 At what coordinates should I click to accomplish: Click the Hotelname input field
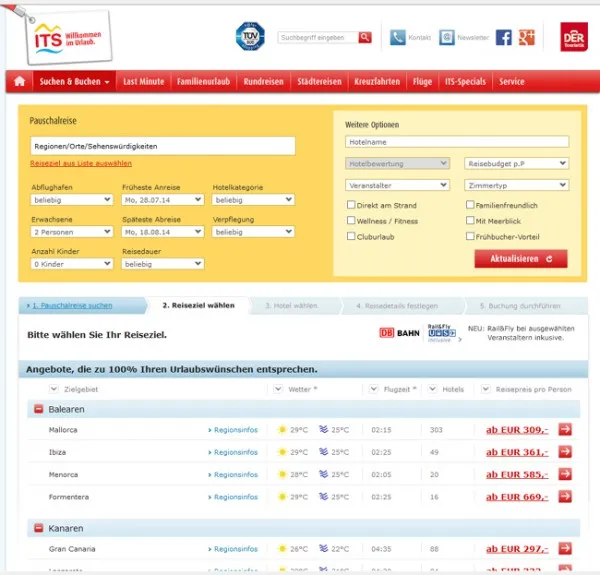[x=457, y=142]
